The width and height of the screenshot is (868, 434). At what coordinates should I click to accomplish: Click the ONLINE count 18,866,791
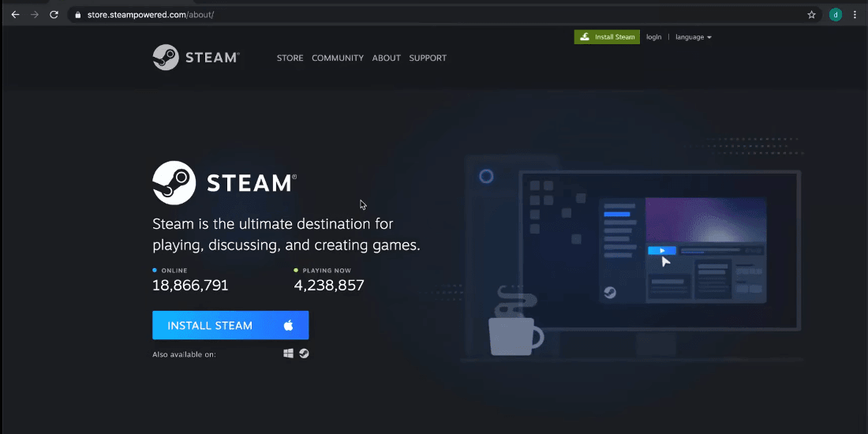tap(190, 286)
